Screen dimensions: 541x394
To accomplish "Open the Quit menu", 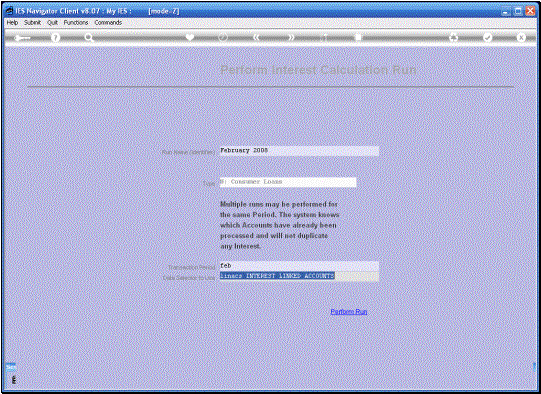I will (52, 22).
